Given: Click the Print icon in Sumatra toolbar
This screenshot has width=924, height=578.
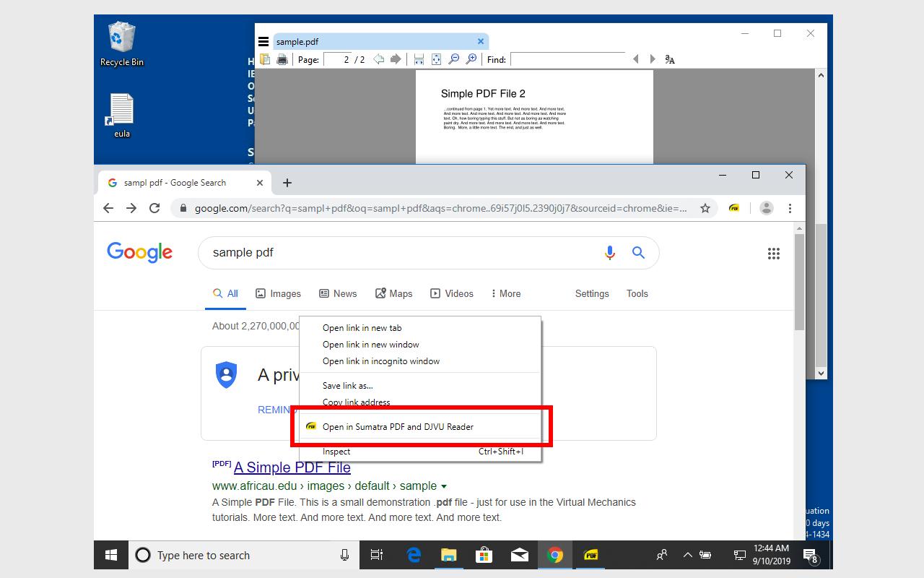Looking at the screenshot, I should point(282,59).
